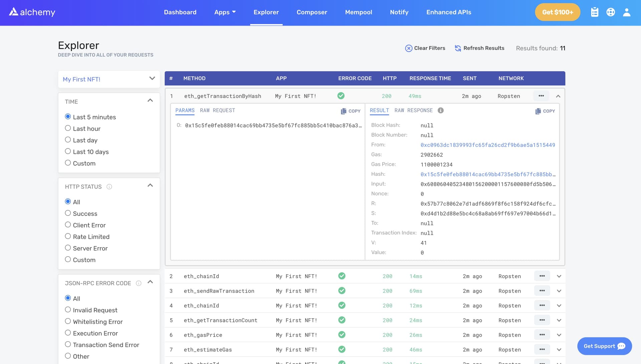Click the Get $100+ button

pyautogui.click(x=557, y=12)
